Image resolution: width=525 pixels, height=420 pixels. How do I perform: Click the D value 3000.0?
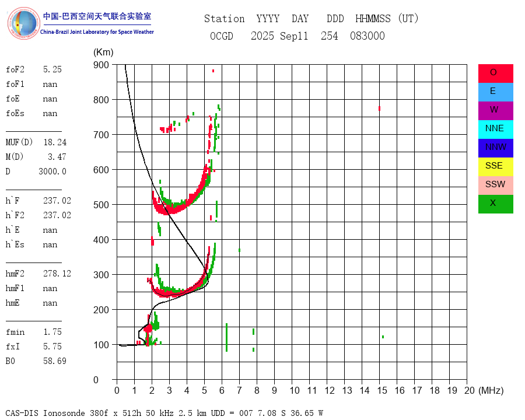pyautogui.click(x=52, y=171)
